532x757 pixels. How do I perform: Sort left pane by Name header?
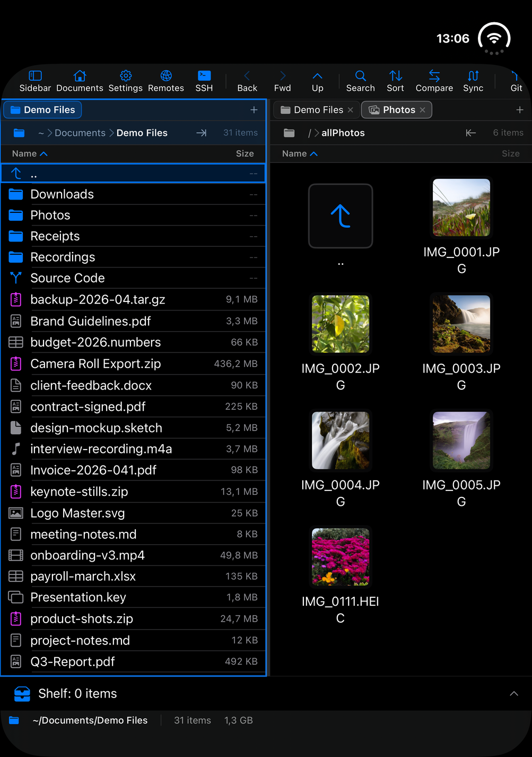click(x=30, y=153)
